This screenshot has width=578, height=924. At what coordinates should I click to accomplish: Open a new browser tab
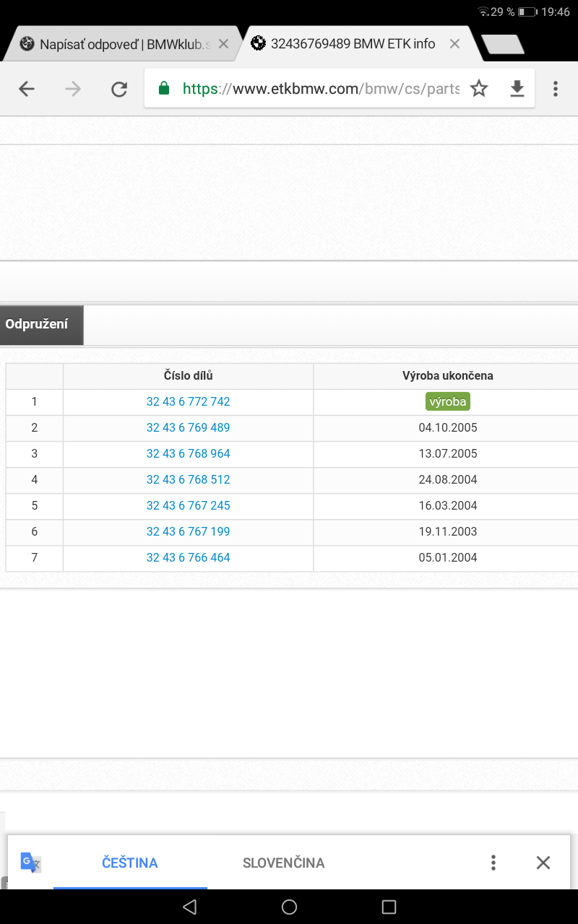pos(503,44)
